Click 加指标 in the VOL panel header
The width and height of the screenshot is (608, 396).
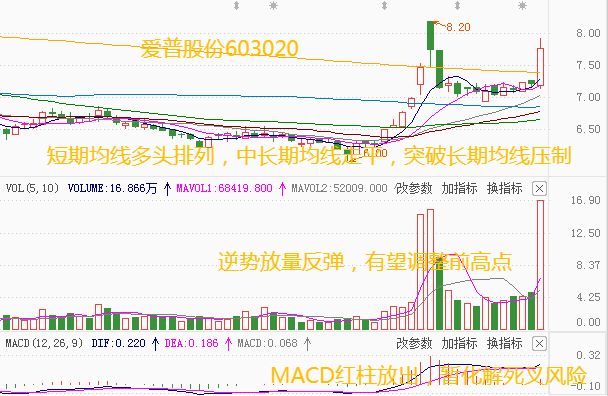pyautogui.click(x=459, y=188)
